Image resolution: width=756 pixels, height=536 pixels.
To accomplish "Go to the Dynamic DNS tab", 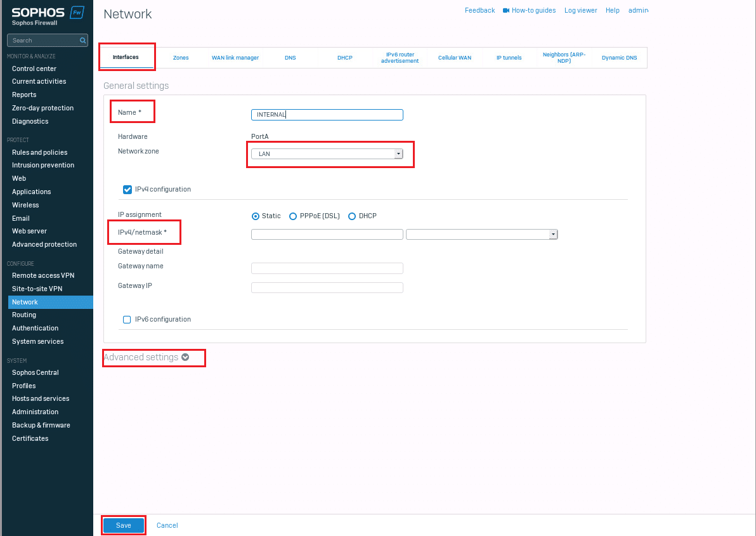I will 619,58.
